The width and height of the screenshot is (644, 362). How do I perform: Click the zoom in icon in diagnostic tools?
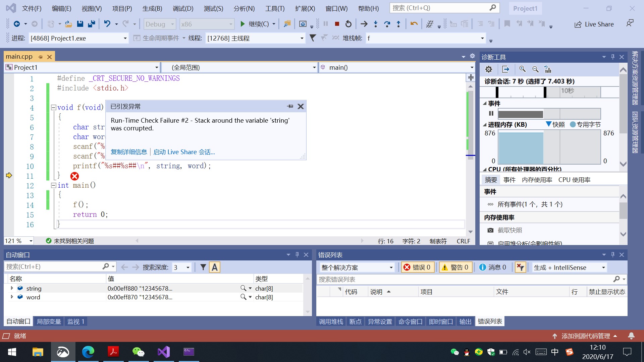522,69
